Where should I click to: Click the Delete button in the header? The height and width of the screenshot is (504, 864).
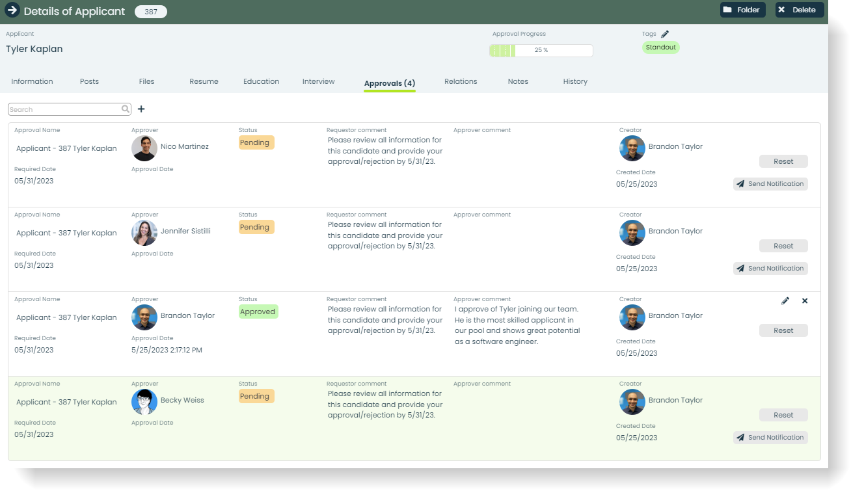(x=799, y=10)
